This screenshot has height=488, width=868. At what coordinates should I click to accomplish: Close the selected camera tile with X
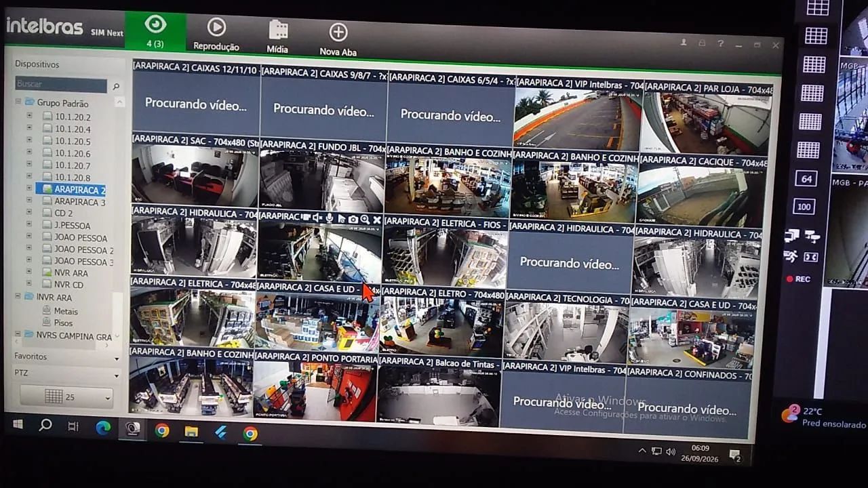point(377,220)
